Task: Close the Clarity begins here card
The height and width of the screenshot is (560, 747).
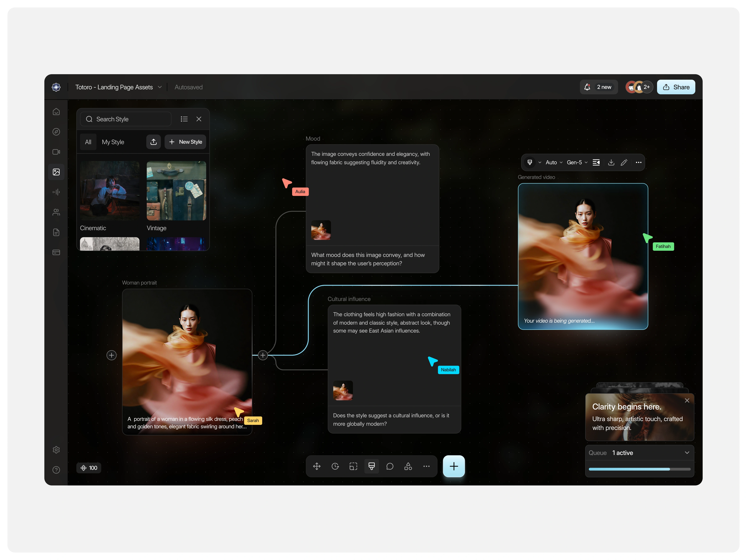Action: pyautogui.click(x=687, y=401)
